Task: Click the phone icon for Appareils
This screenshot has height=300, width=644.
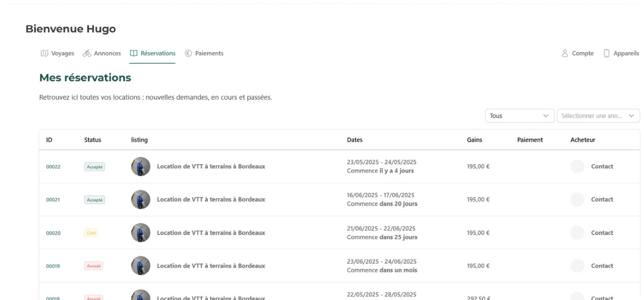Action: click(x=607, y=54)
